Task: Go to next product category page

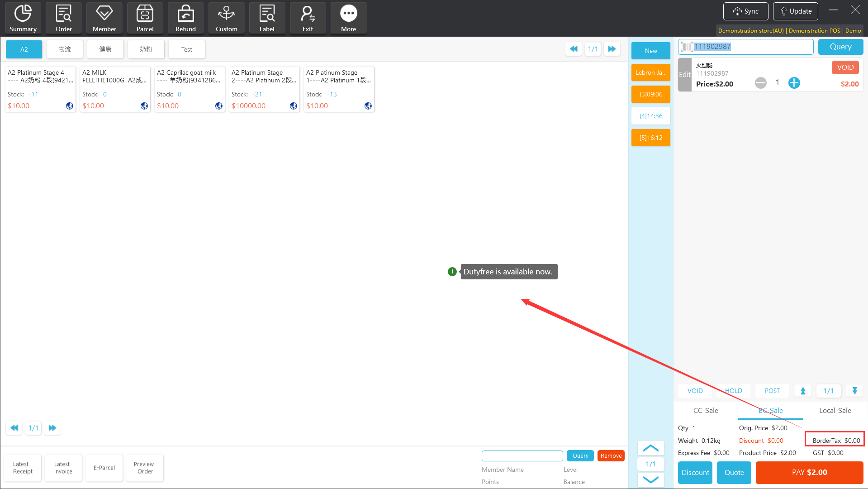Action: click(612, 49)
